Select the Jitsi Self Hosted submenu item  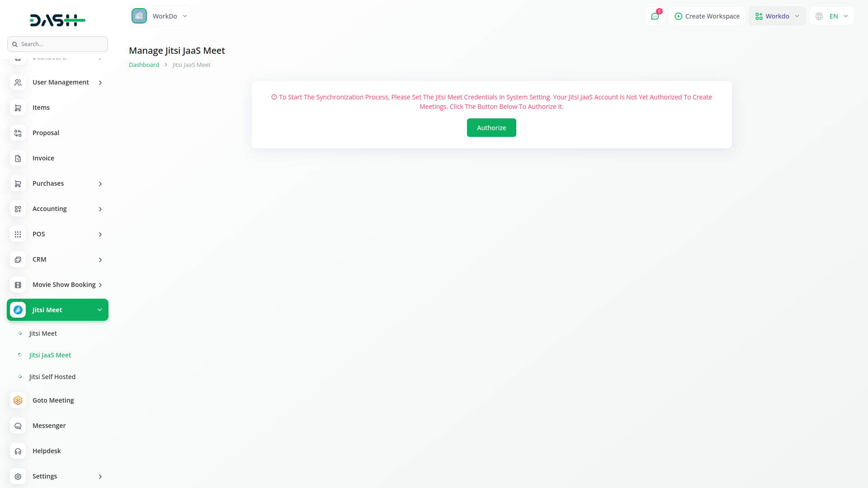[52, 377]
